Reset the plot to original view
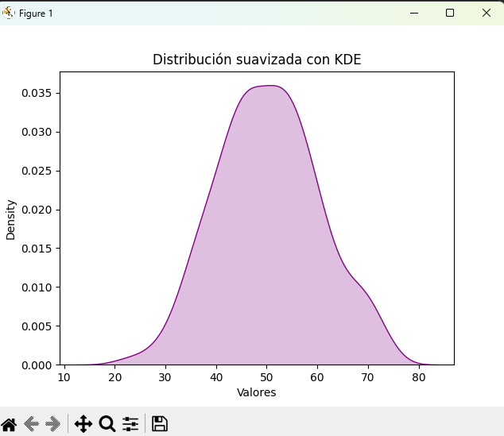Screen dimensions: 504x436 [x=9, y=423]
